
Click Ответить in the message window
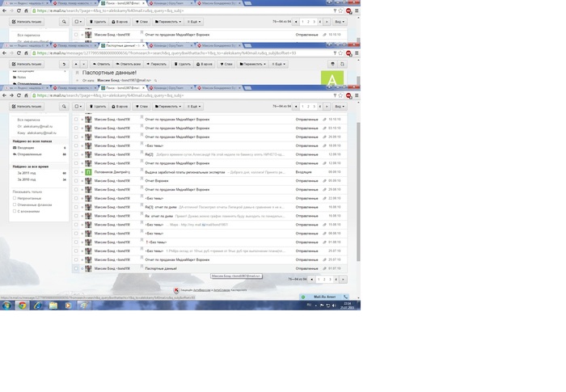pyautogui.click(x=101, y=64)
